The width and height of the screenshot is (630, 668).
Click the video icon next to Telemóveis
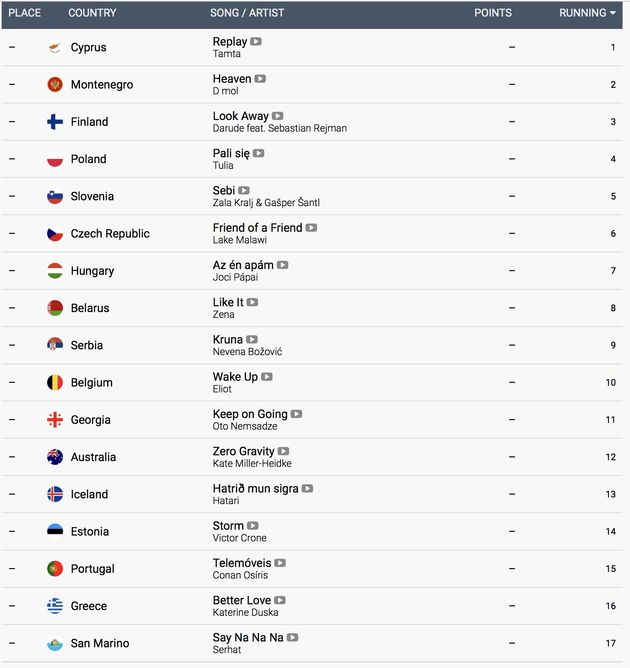pos(280,563)
